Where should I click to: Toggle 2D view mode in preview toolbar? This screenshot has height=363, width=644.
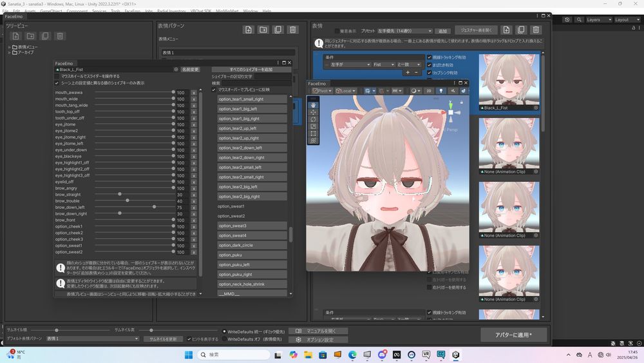click(x=429, y=91)
